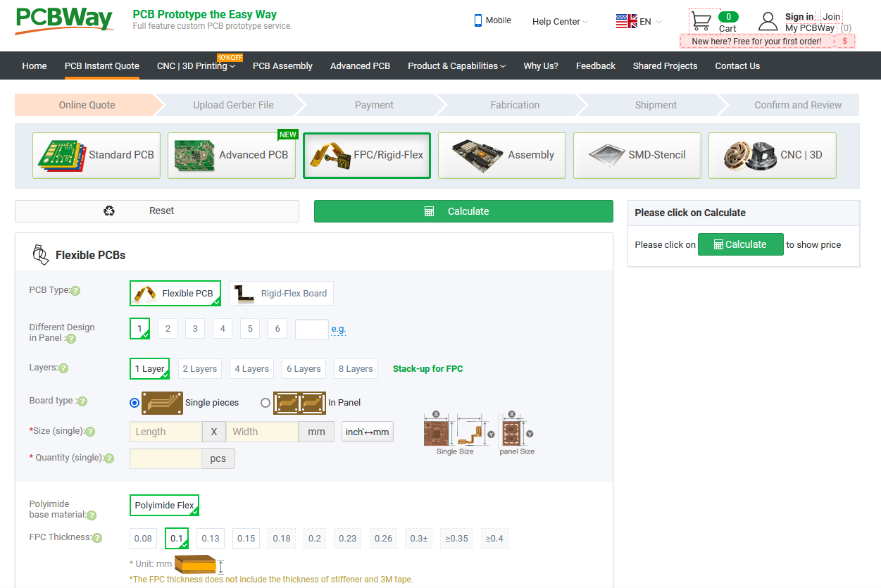
Task: Click the Quantity input field
Action: (165, 458)
